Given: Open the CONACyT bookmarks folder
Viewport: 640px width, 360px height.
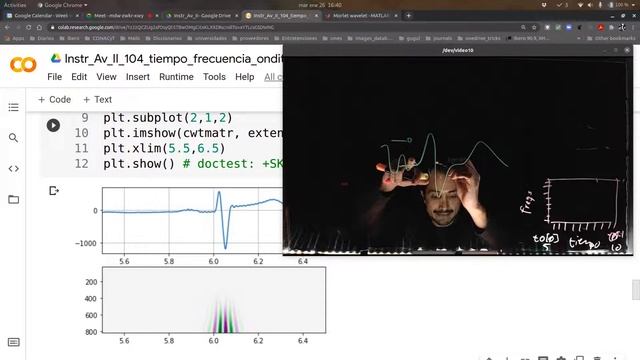Looking at the screenshot, I should [100, 38].
